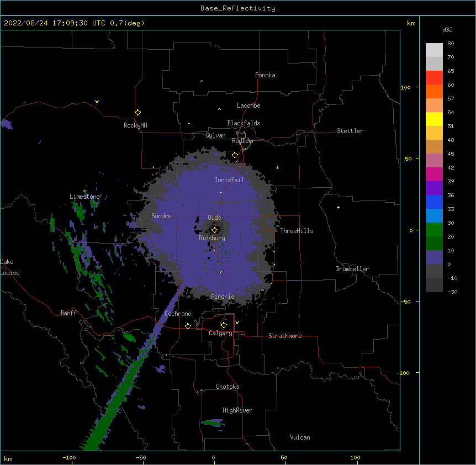476x465 pixels.
Task: Click the green echo blob south of HighRiver
Action: [213, 422]
